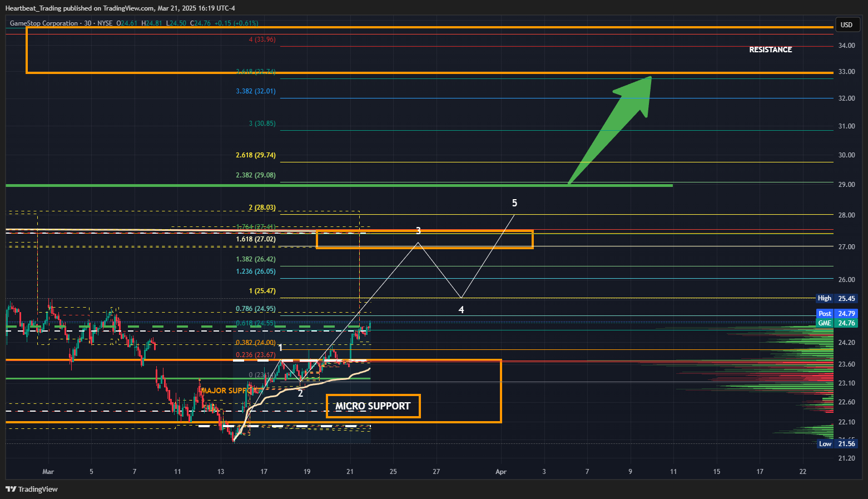Click the 13 date on the time axis
The image size is (868, 499).
click(221, 472)
